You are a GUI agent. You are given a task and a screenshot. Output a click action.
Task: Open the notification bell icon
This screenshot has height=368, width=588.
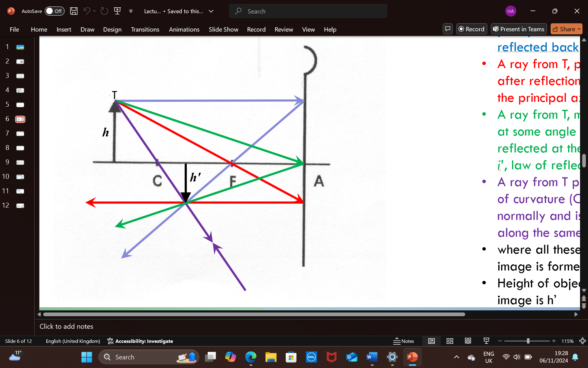pos(575,357)
